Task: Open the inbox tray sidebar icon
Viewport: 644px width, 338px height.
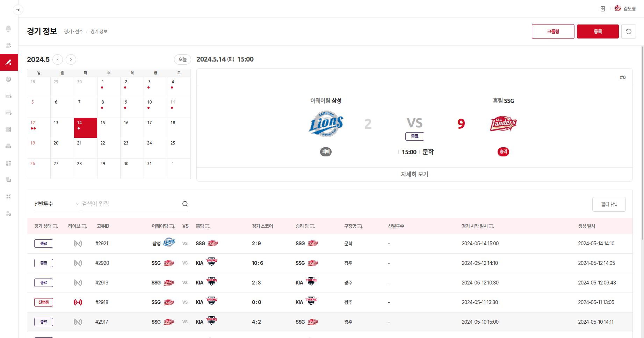Action: [x=8, y=146]
